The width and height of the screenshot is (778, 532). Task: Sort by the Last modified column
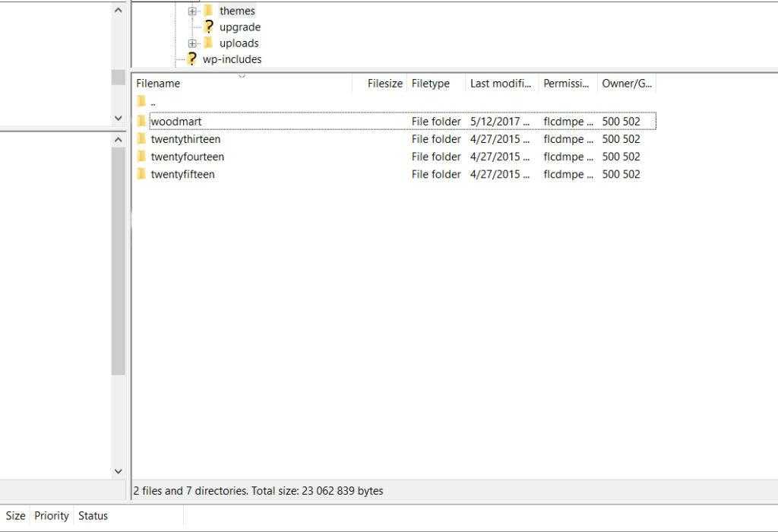pyautogui.click(x=501, y=84)
